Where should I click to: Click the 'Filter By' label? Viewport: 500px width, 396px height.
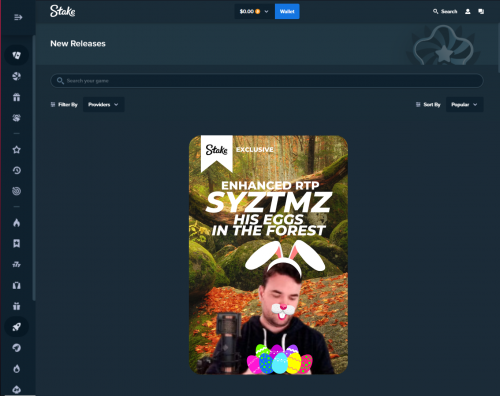click(x=68, y=104)
